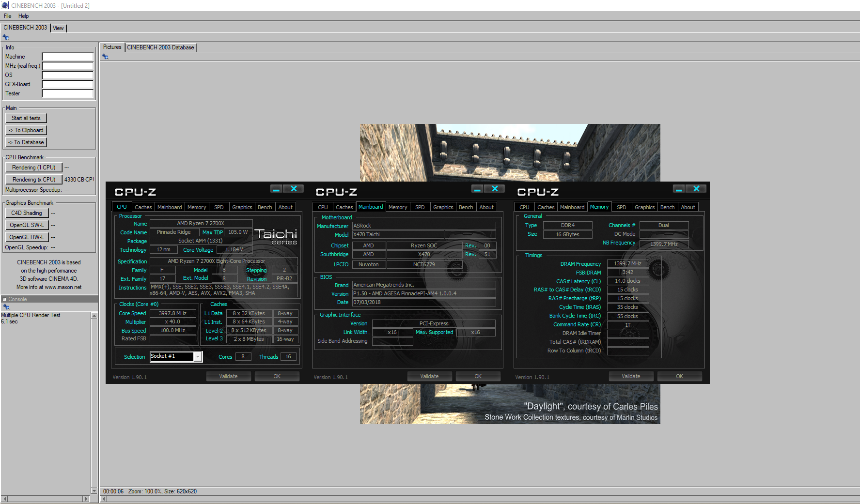Image resolution: width=860 pixels, height=504 pixels.
Task: Start the C4D Shading test
Action: pyautogui.click(x=27, y=213)
